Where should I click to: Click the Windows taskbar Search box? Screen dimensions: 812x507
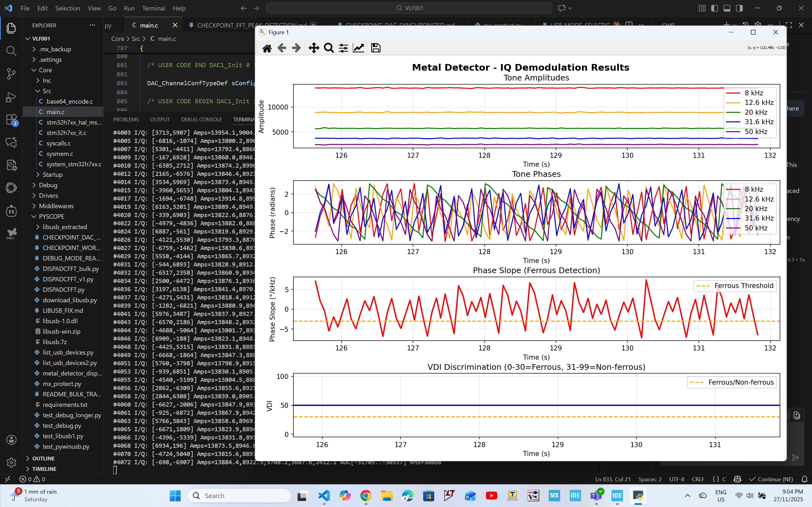[x=239, y=496]
